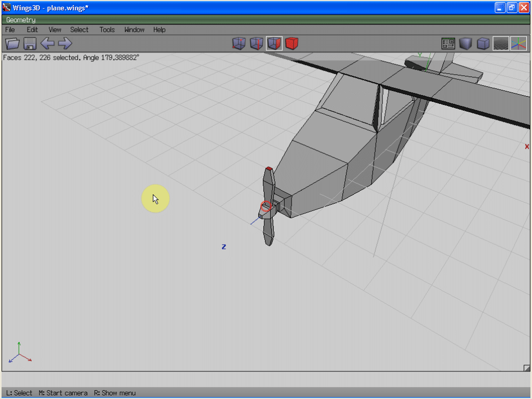Toggle ground plane grid display icon
532x399 pixels.
click(501, 44)
